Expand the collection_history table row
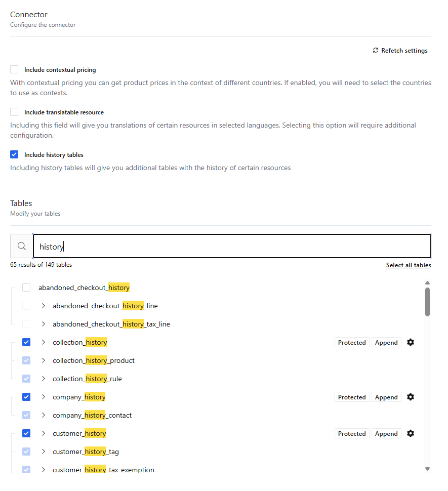The height and width of the screenshot is (491, 448). click(x=44, y=343)
